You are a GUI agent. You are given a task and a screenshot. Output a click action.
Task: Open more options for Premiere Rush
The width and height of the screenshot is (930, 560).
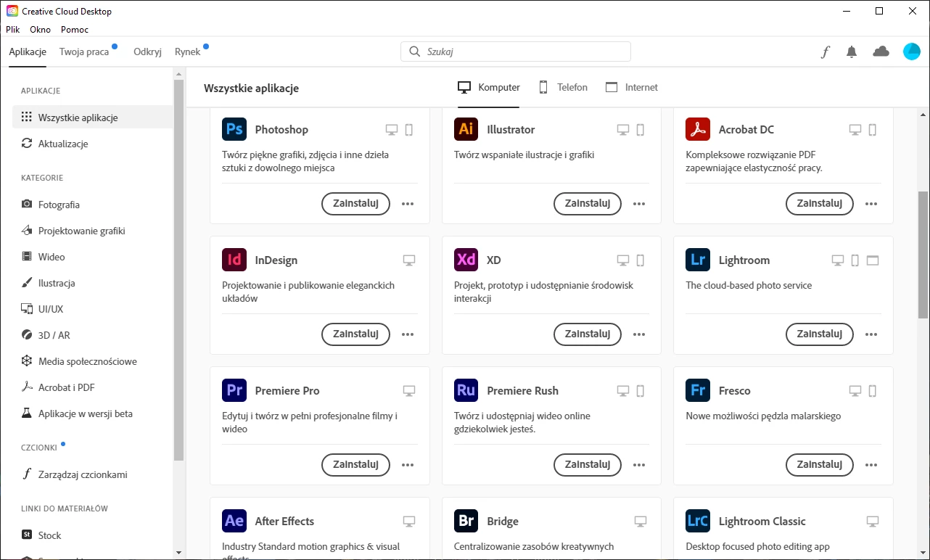coord(639,465)
